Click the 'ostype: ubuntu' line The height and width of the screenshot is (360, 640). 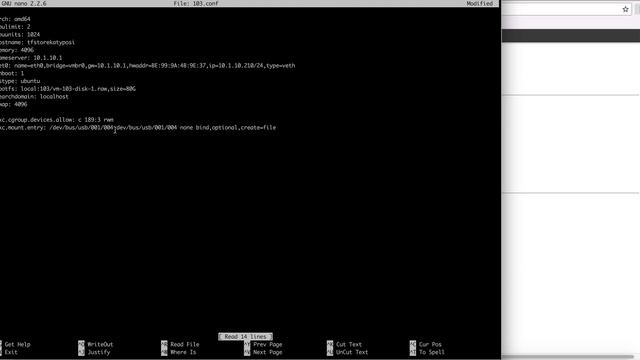[20, 81]
